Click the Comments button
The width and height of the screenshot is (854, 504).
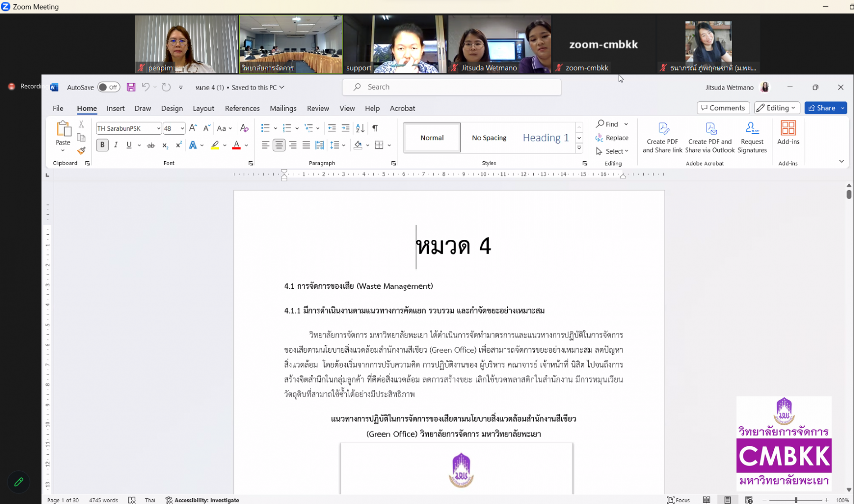pos(723,108)
